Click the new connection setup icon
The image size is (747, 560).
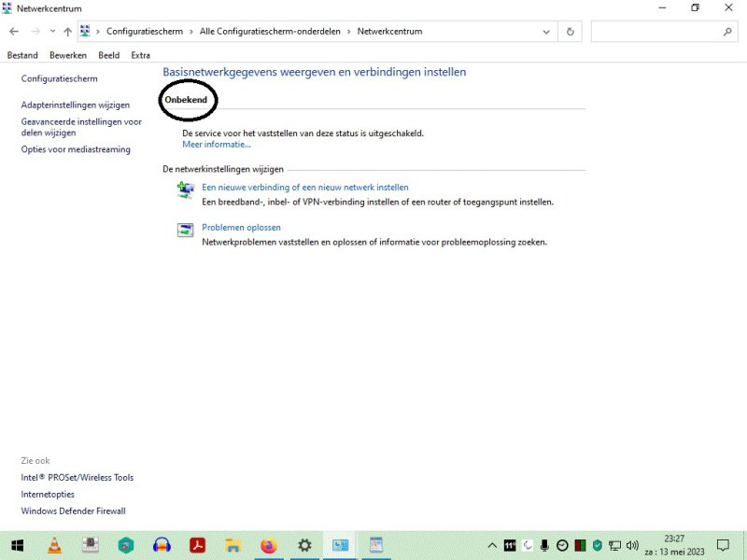pyautogui.click(x=185, y=189)
